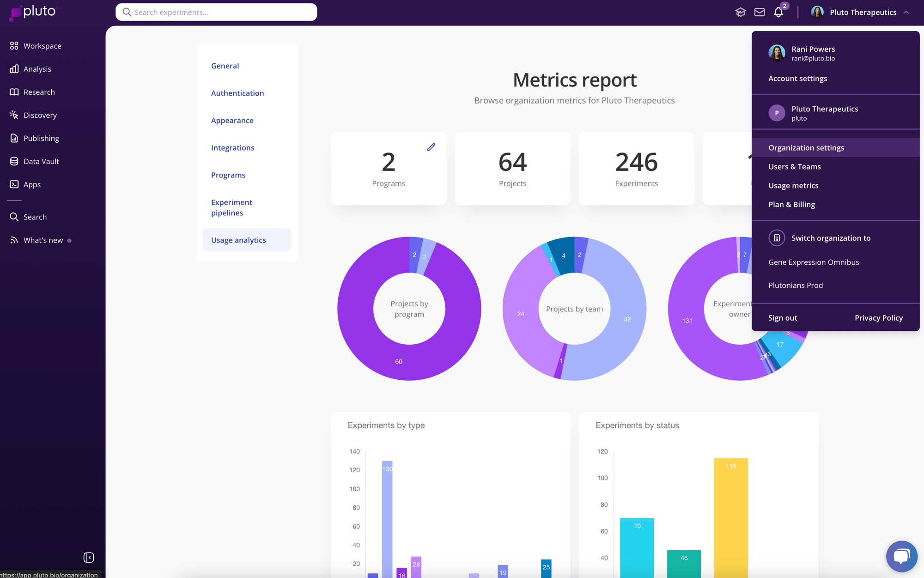
Task: Click the pencil edit icon on Programs card
Action: click(x=431, y=147)
